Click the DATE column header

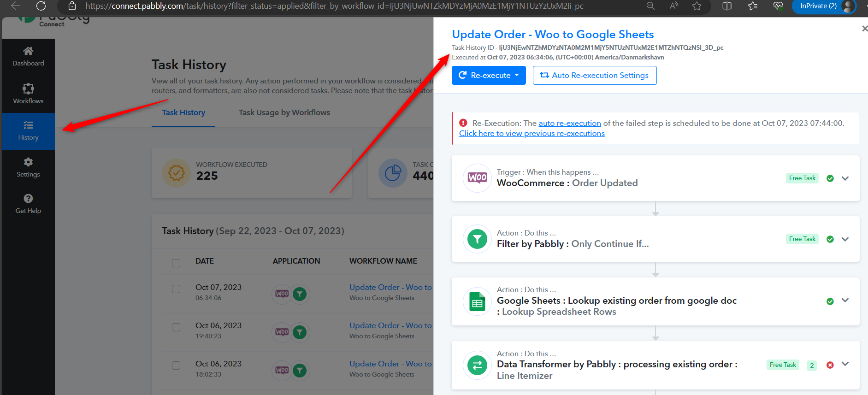point(205,261)
